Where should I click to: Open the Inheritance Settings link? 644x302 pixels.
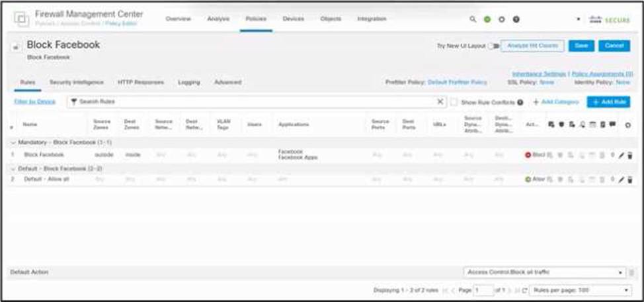point(539,74)
